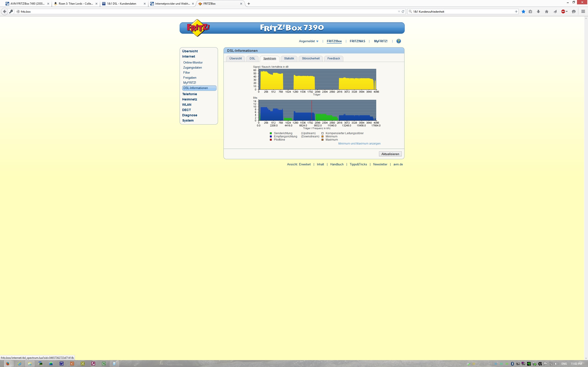The image size is (588, 367).
Task: Expand the Telefonie menu section
Action: (189, 94)
